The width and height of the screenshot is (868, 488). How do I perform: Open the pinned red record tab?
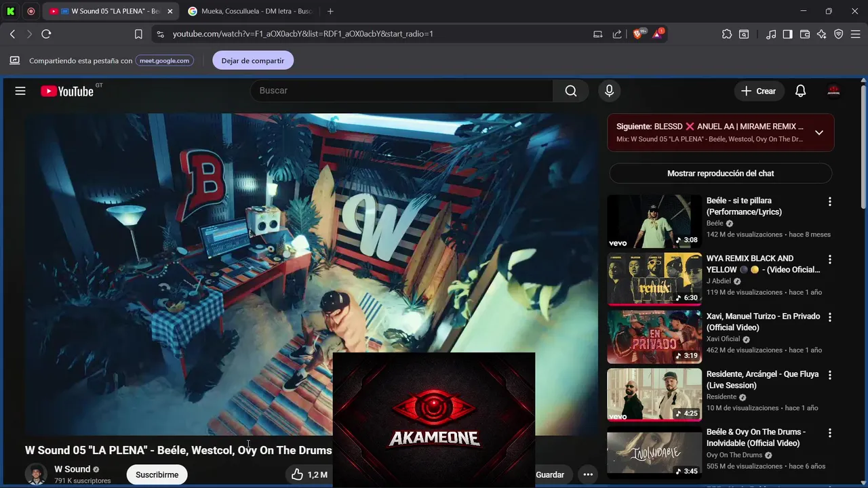pyautogui.click(x=31, y=12)
